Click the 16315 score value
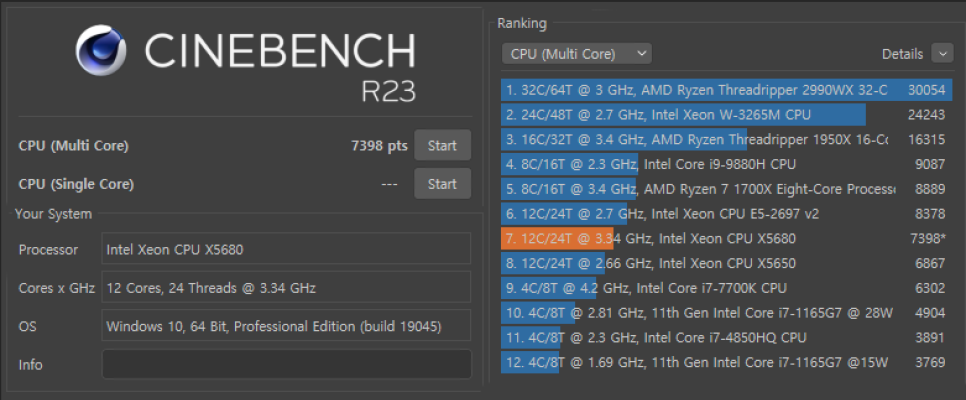Screen dimensions: 966x400 [927, 139]
